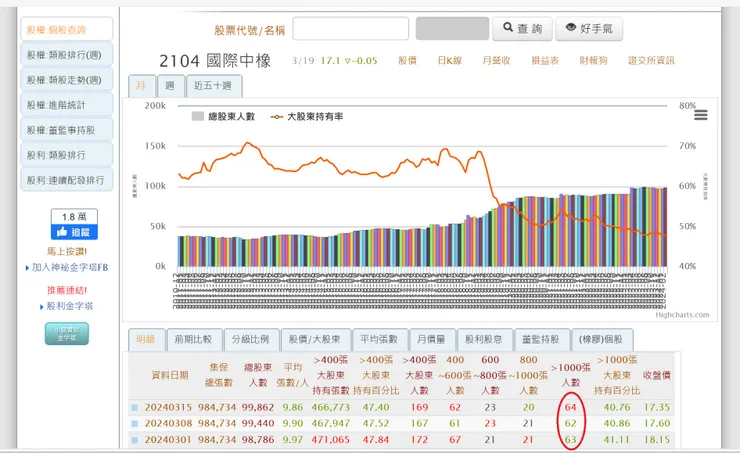The width and height of the screenshot is (740, 453).
Task: Open the 月營收 link
Action: coord(496,60)
